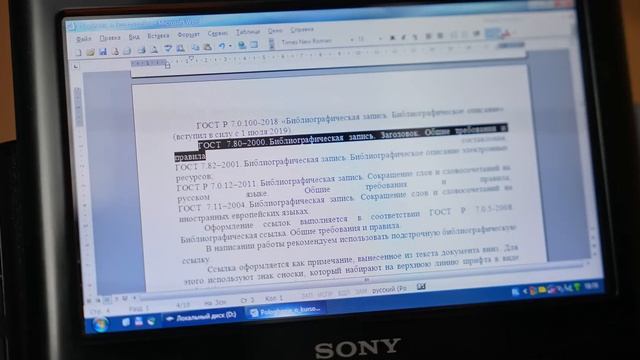
Task: Click the tab-stop selector at ruler corner
Action: (76, 66)
